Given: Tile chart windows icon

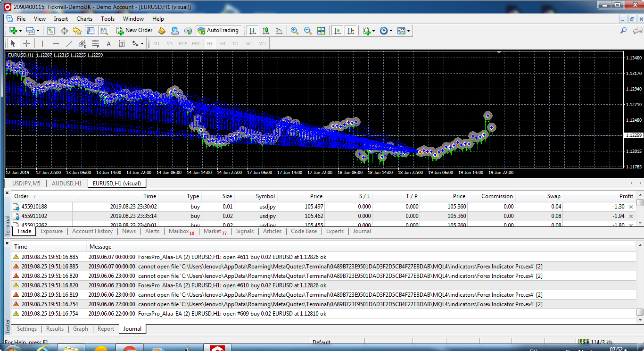Looking at the screenshot, I should click(x=321, y=31).
